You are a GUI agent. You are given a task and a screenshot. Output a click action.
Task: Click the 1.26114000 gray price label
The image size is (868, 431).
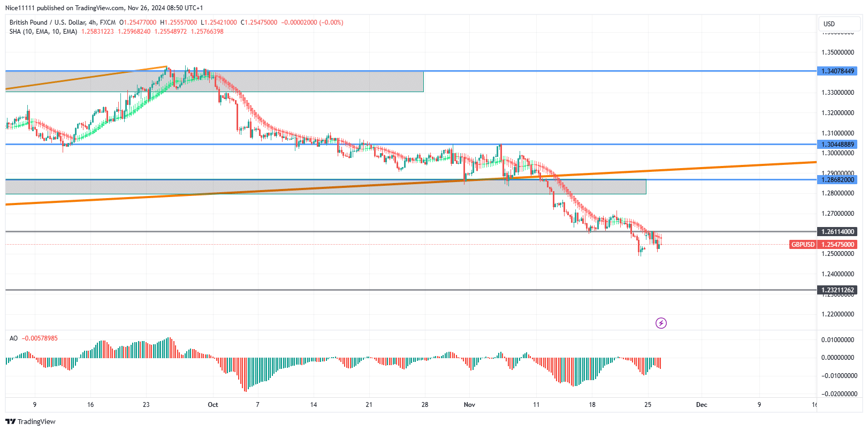click(837, 232)
